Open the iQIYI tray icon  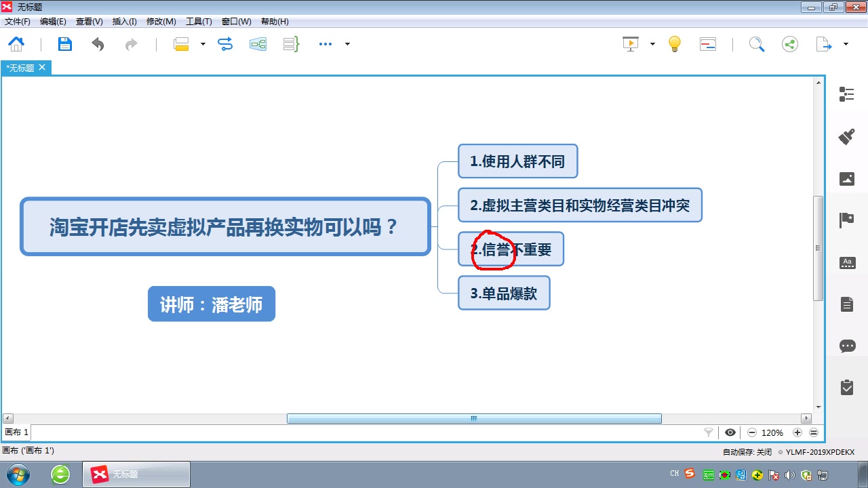pyautogui.click(x=709, y=474)
